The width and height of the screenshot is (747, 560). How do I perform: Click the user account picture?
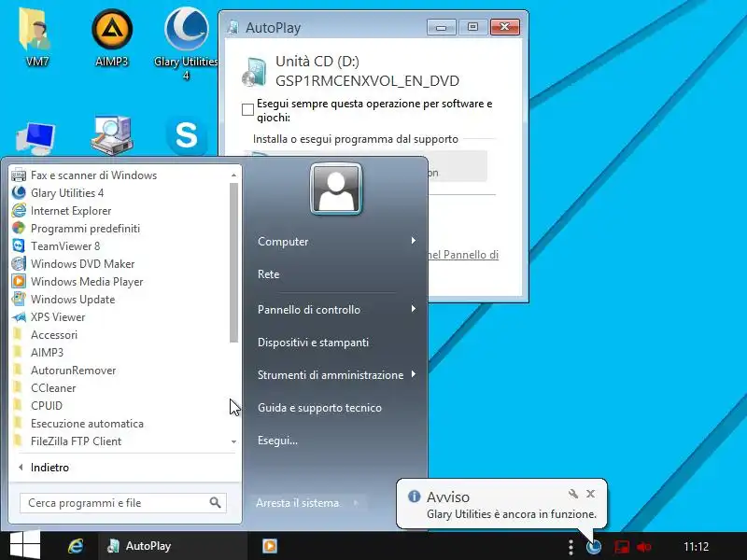(336, 189)
